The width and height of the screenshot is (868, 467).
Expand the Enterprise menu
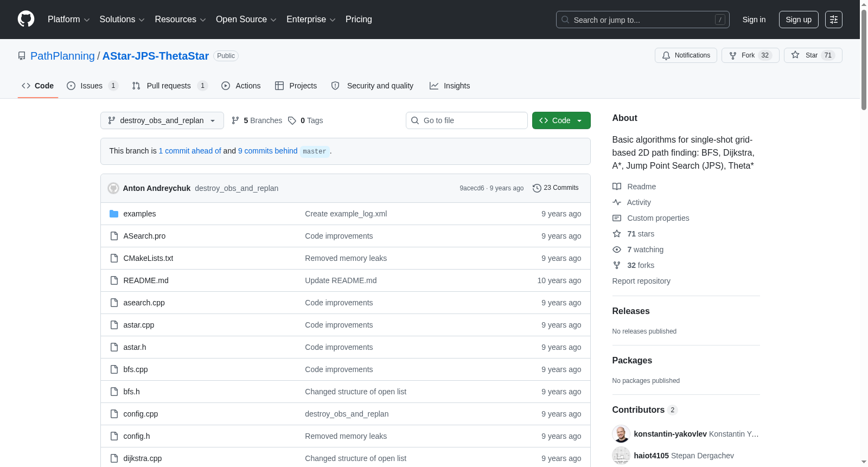pyautogui.click(x=311, y=20)
